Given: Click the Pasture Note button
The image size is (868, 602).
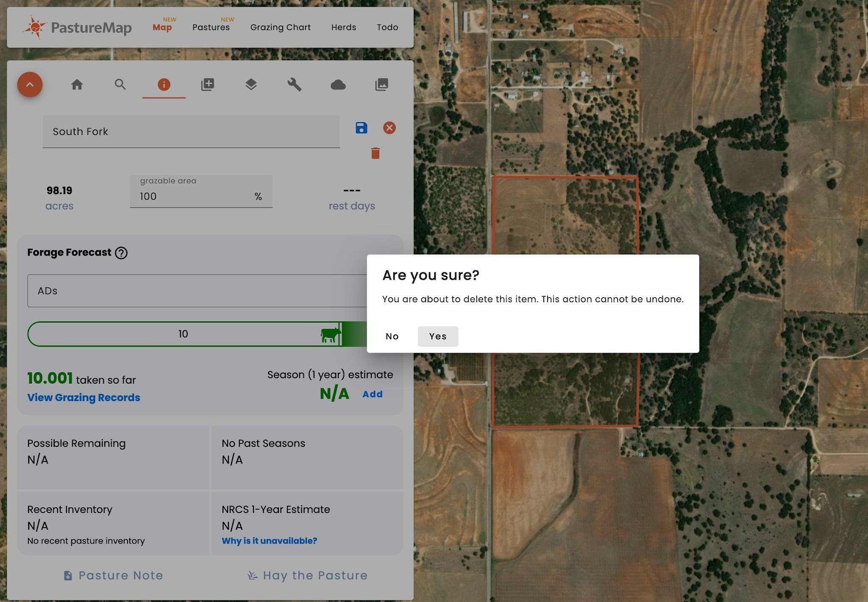Looking at the screenshot, I should 113,575.
